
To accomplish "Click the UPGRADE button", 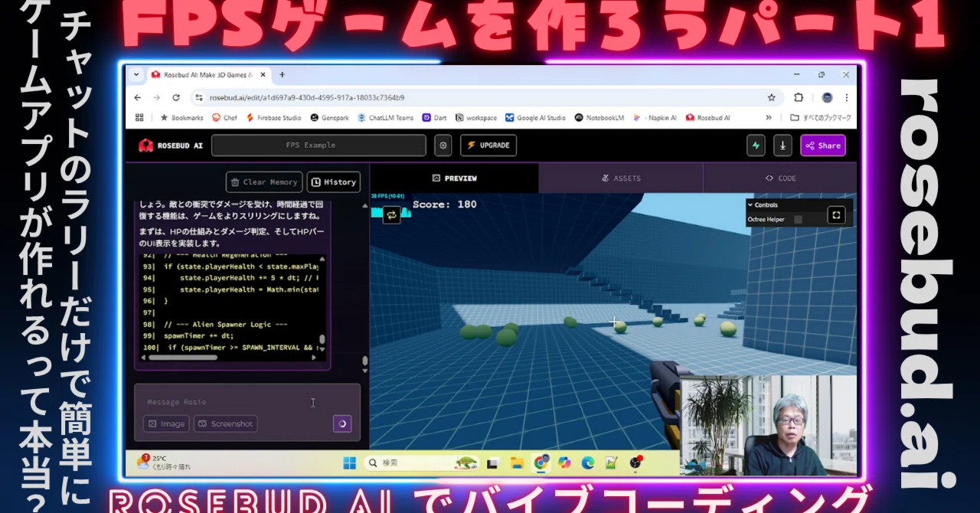I will (x=488, y=145).
